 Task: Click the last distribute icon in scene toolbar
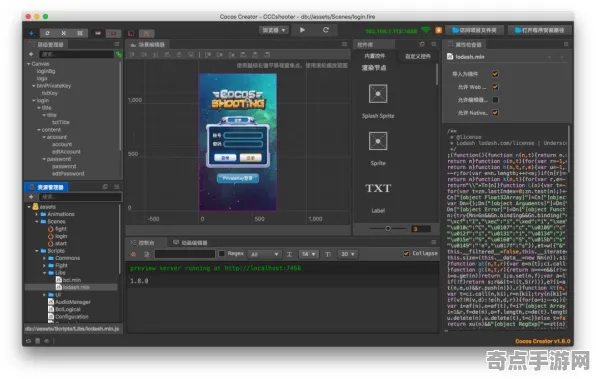tap(267, 55)
